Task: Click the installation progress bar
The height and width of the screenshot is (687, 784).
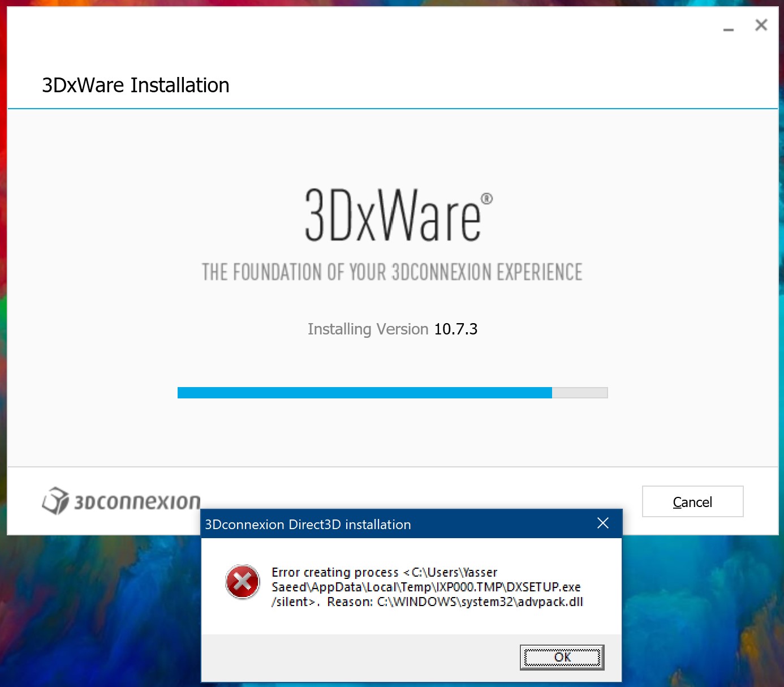Action: 393,393
